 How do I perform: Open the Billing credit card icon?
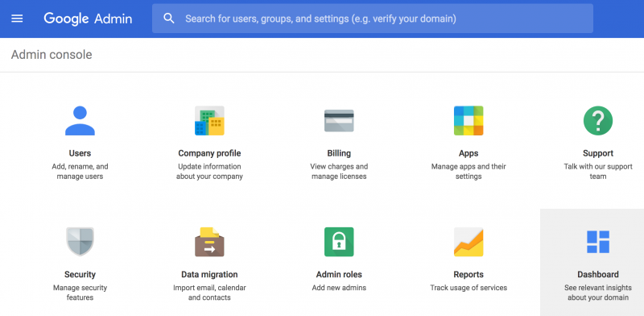point(339,121)
